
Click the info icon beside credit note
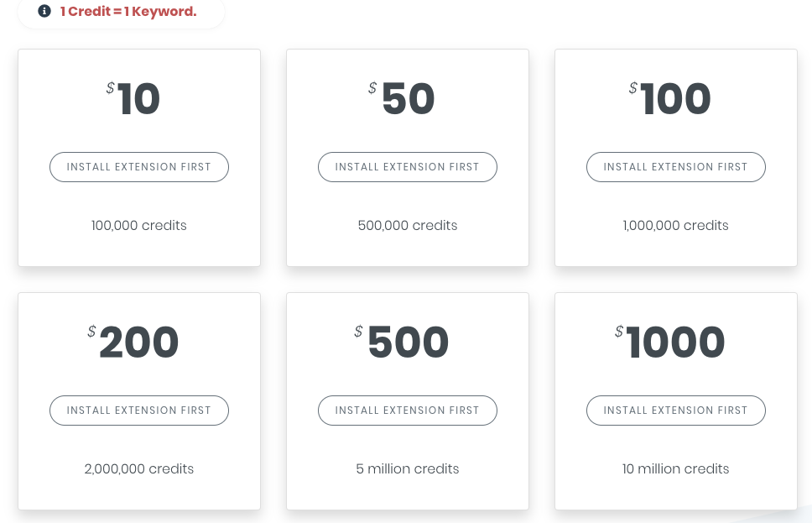click(x=45, y=12)
